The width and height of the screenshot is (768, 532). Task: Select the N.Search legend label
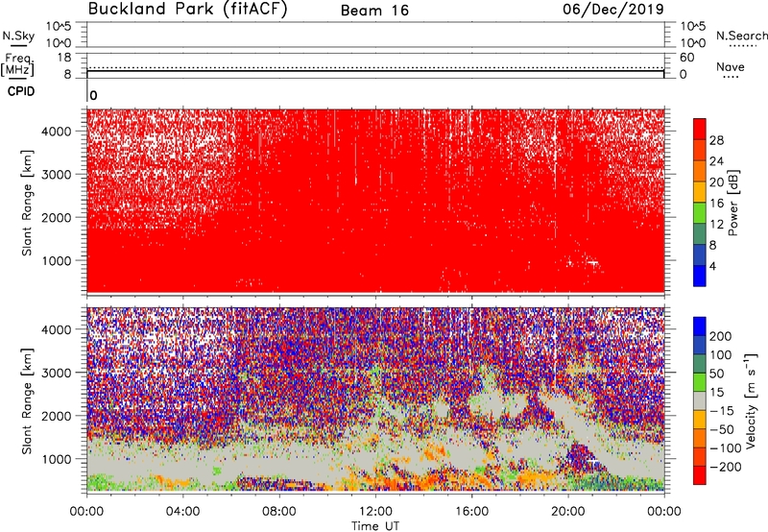pyautogui.click(x=741, y=36)
